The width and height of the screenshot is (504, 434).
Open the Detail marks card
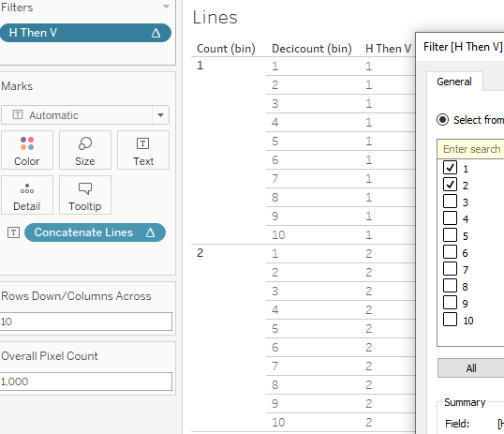[27, 195]
